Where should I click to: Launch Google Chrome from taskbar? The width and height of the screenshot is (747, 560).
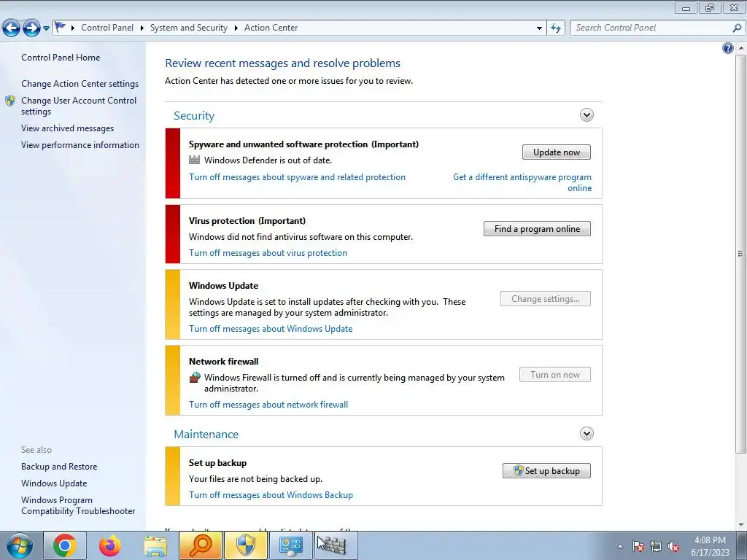click(65, 545)
